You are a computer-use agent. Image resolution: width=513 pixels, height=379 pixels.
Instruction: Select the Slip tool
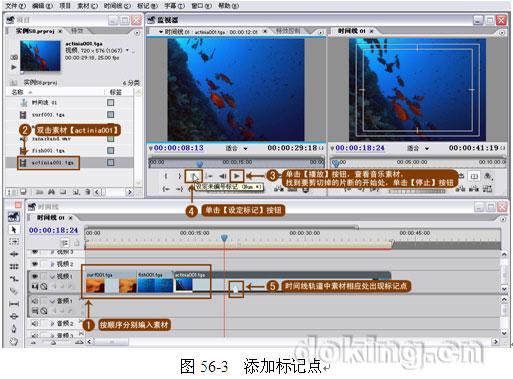point(14,304)
